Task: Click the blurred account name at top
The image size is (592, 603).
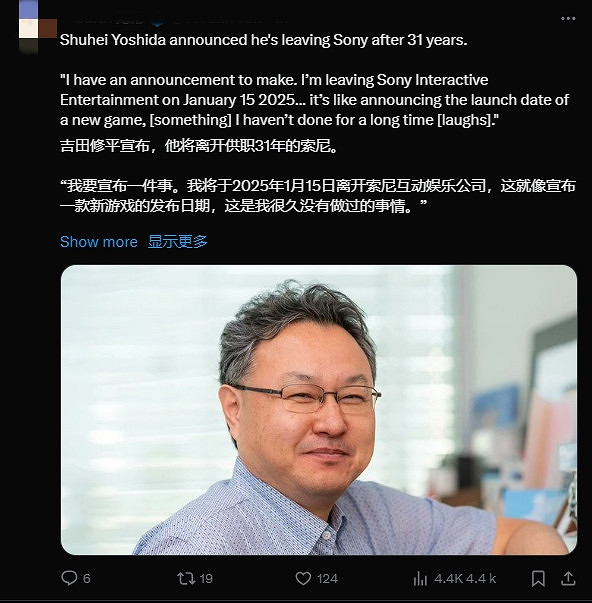Action: tap(108, 19)
